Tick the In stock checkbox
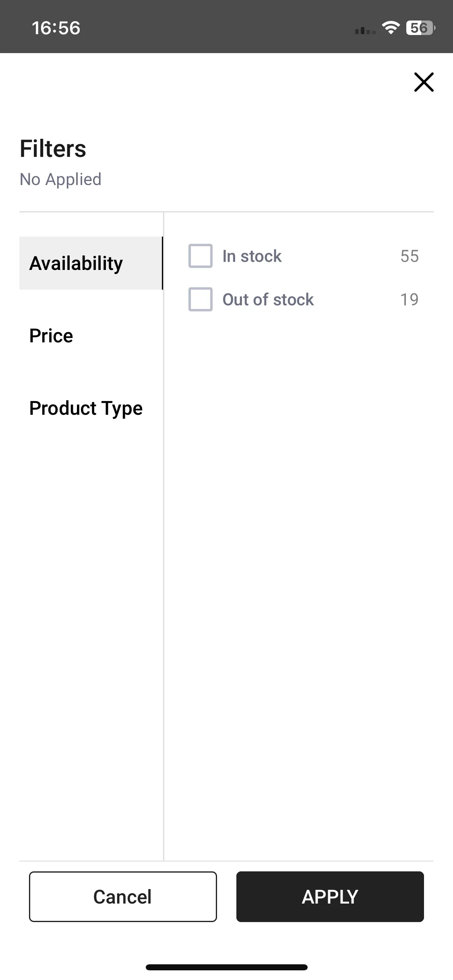 tap(201, 256)
